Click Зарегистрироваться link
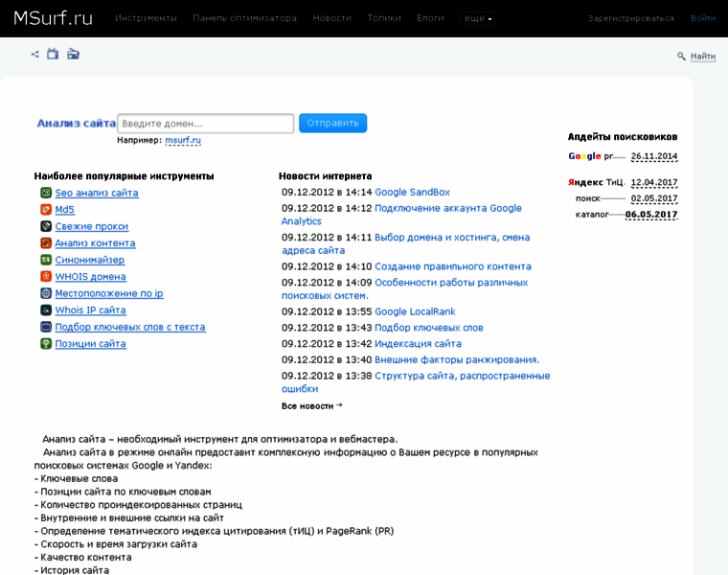Image resolution: width=728 pixels, height=575 pixels. point(630,18)
